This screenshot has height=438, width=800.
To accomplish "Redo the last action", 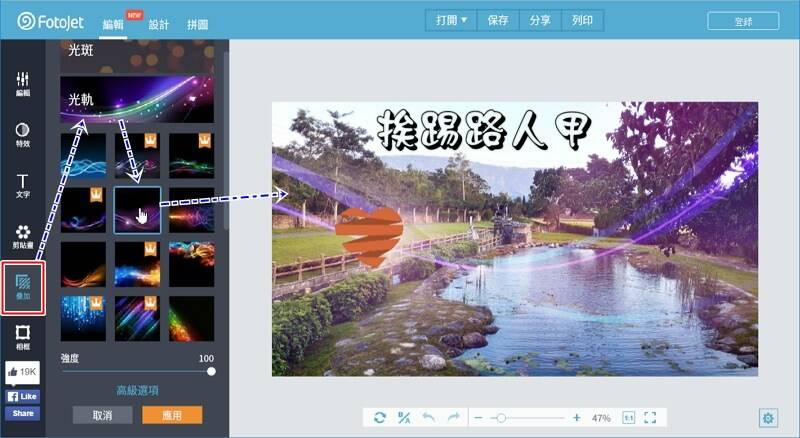I will 453,418.
